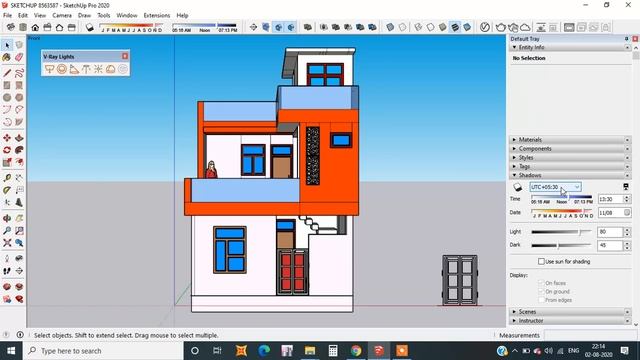The width and height of the screenshot is (640, 360).
Task: Toggle display section cuts
Action: 278,27
